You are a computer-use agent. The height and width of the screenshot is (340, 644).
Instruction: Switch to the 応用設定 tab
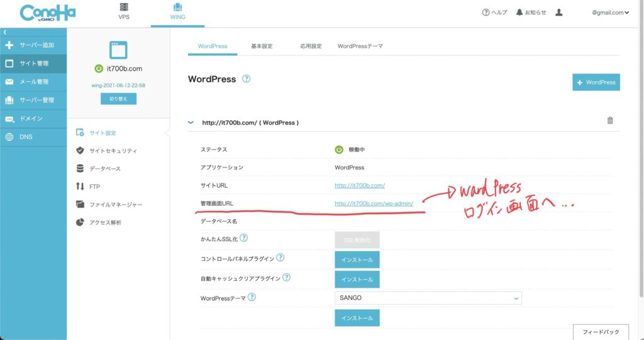(x=311, y=46)
